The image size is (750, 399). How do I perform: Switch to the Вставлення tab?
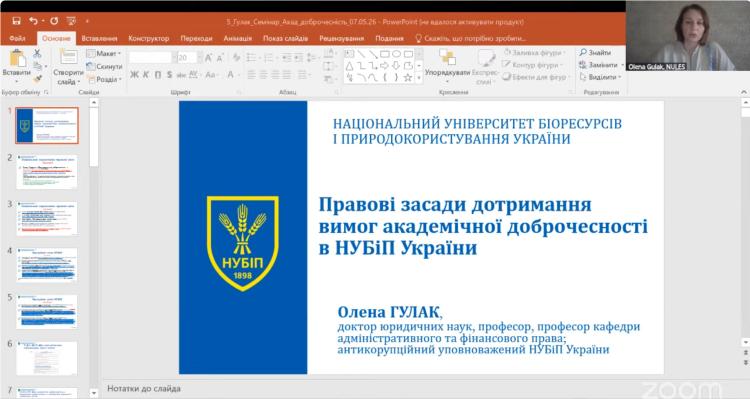(x=99, y=38)
